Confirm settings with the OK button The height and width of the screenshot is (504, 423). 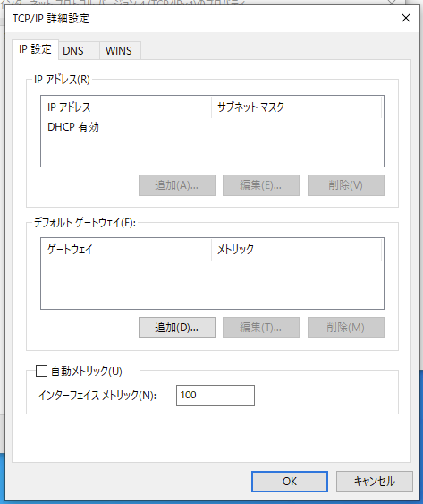click(x=290, y=482)
